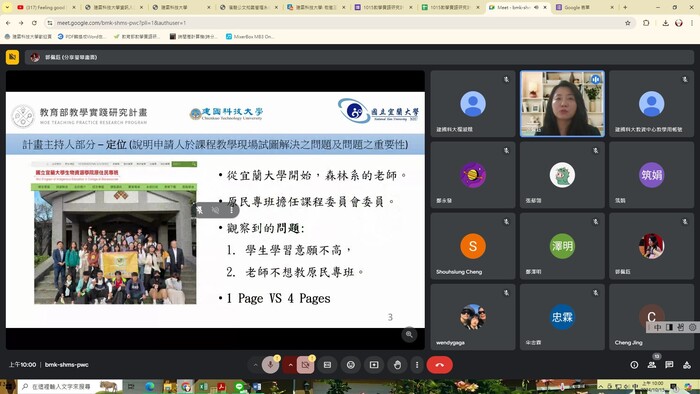Expand video settings arrow beside camera
The height and width of the screenshot is (394, 700).
(x=291, y=365)
